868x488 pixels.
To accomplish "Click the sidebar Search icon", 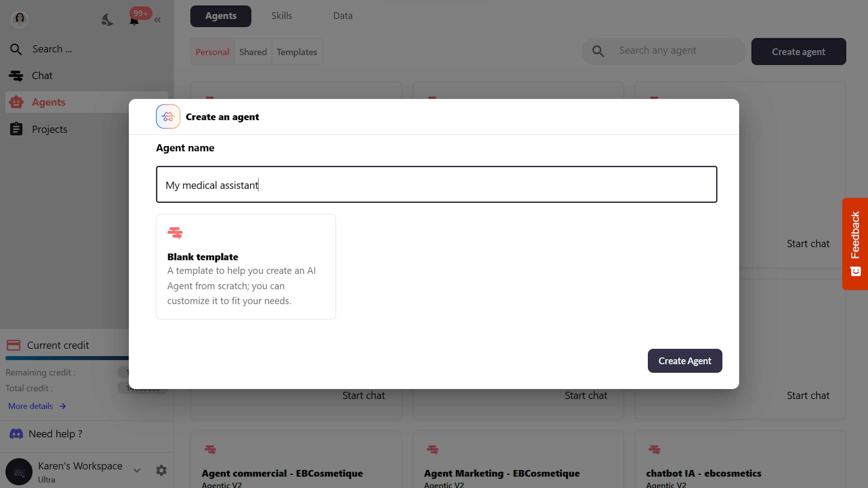I will (x=16, y=49).
